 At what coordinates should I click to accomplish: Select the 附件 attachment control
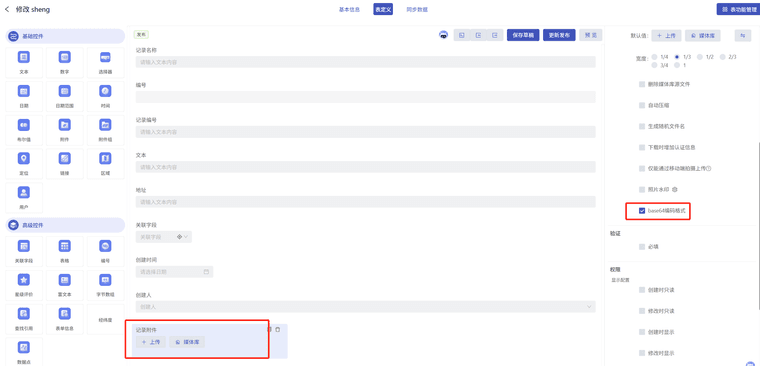click(65, 130)
